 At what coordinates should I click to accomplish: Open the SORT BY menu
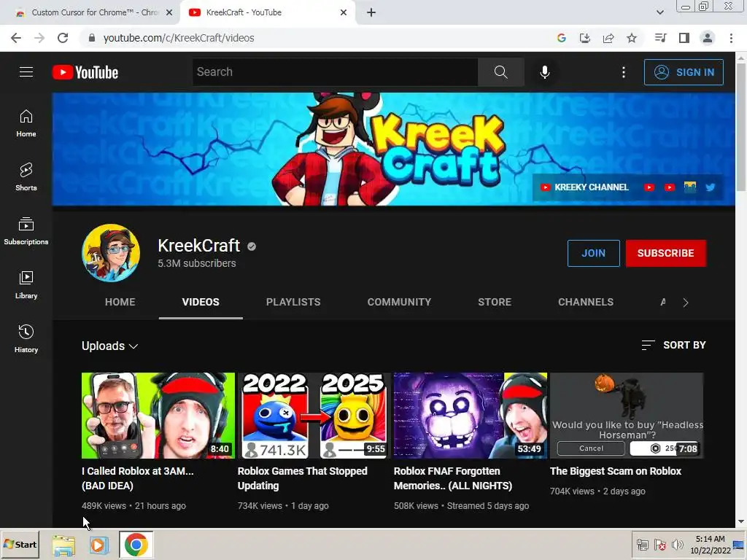tap(673, 345)
